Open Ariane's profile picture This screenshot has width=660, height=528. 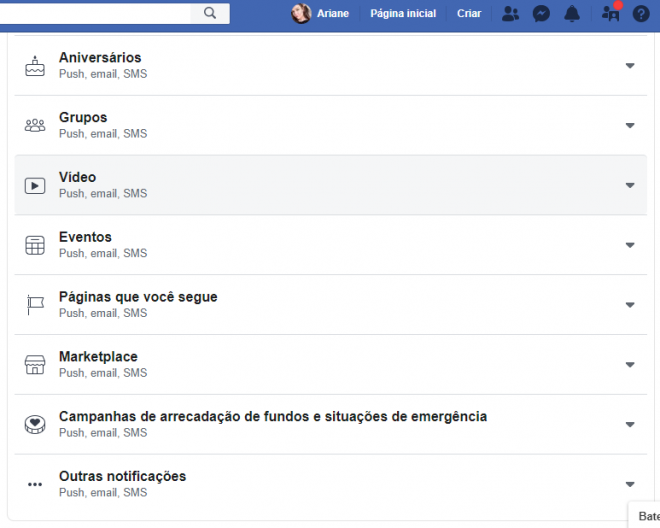point(301,13)
